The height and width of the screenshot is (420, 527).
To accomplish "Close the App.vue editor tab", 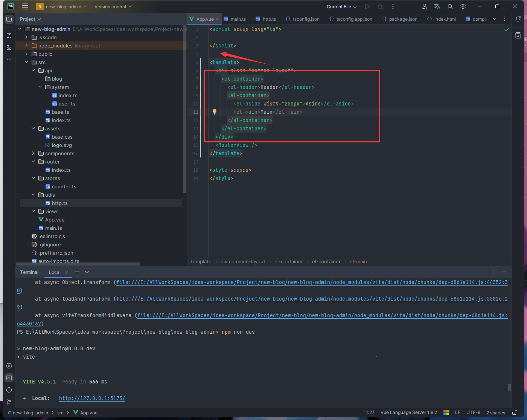I will pos(217,19).
